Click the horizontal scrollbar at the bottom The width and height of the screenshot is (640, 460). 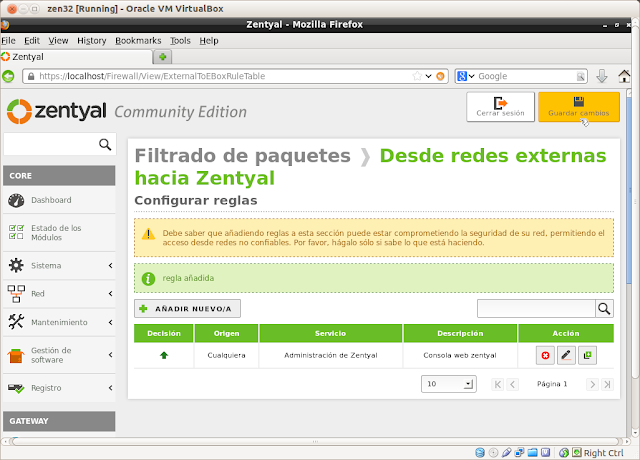click(x=315, y=441)
